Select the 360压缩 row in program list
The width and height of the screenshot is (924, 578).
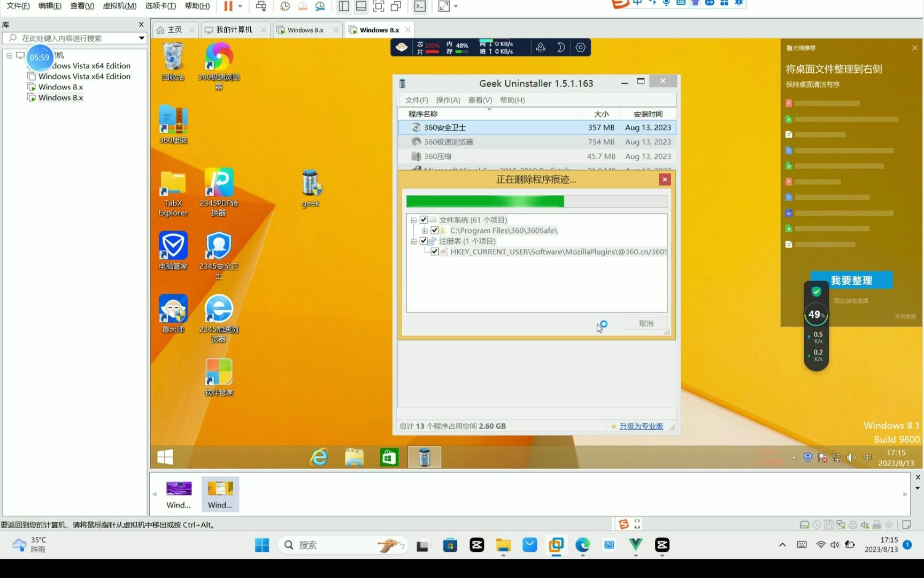[x=537, y=156]
